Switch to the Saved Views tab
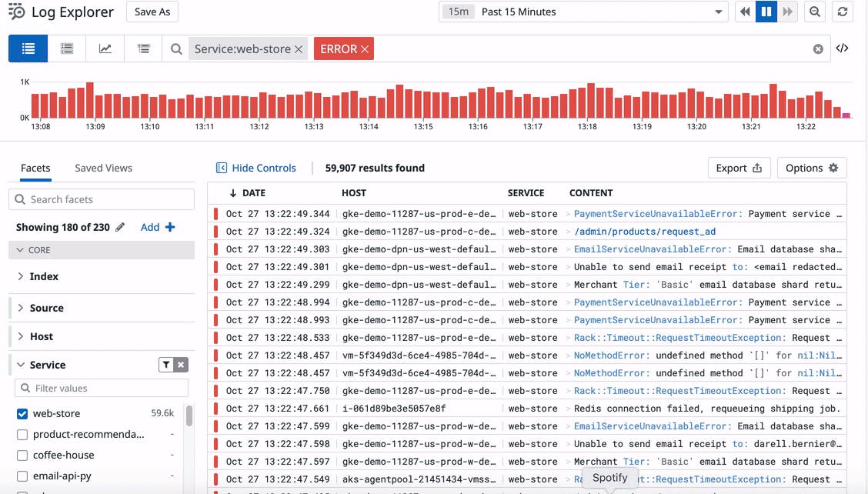 coord(102,168)
